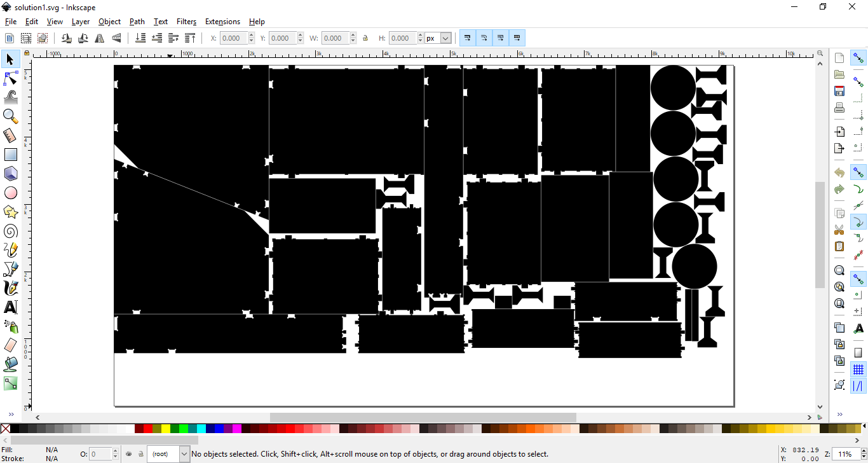Image resolution: width=868 pixels, height=463 pixels.
Task: Select the Tweak objects tool
Action: coord(10,97)
